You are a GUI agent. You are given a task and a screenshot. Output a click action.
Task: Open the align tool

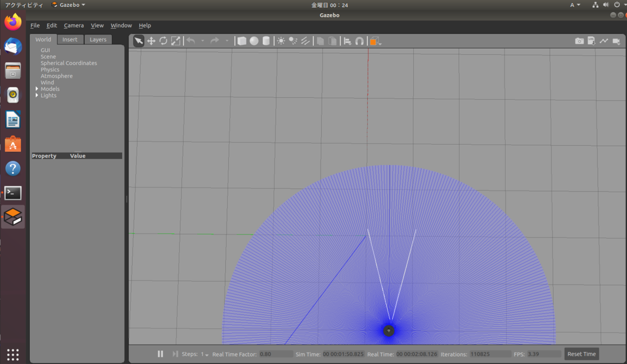pos(347,41)
